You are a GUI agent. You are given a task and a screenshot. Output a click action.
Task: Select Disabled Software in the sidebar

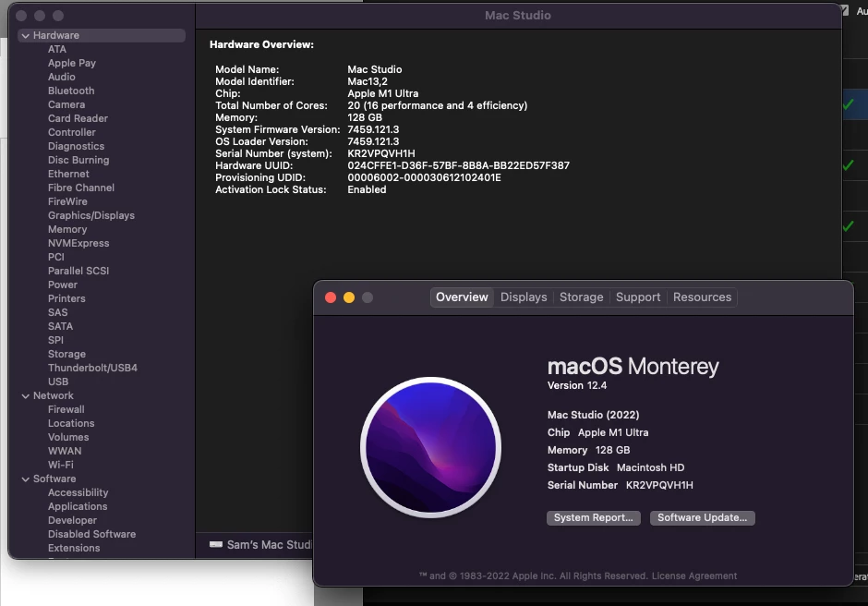click(92, 534)
